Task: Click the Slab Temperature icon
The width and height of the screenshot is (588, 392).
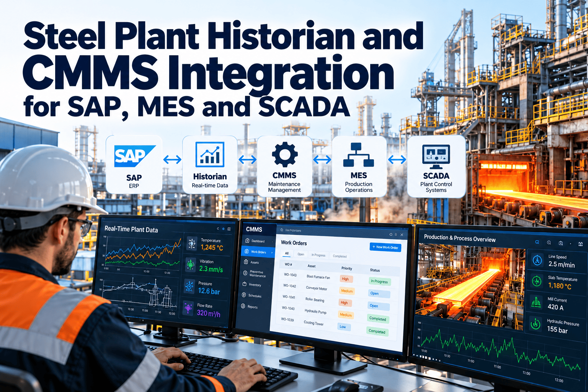Action: 537,281
